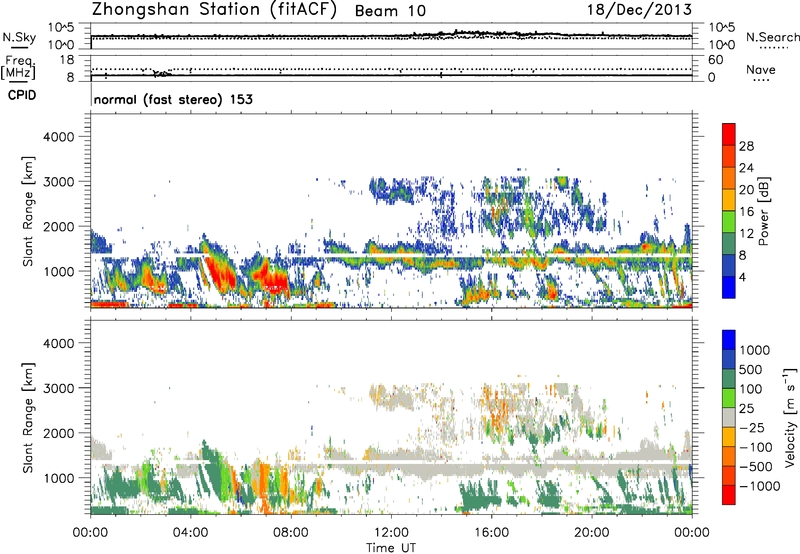Viewport: 800px width, 554px height.
Task: Click the 20 label on power color bar
Action: (746, 190)
